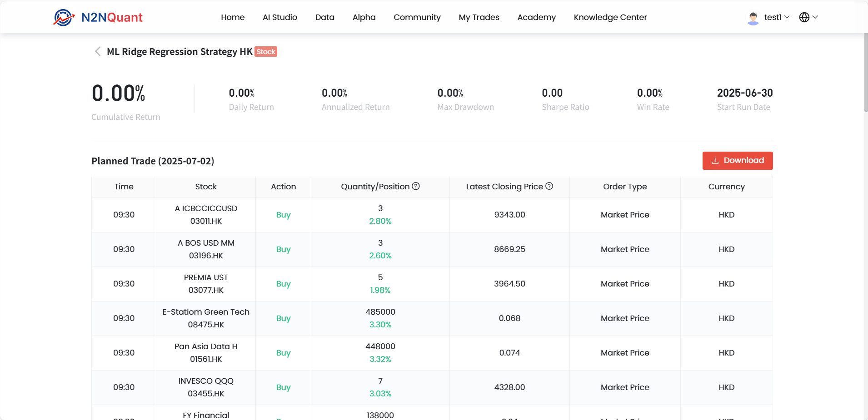The image size is (868, 420).
Task: Open the Knowledge Center
Action: coord(610,17)
